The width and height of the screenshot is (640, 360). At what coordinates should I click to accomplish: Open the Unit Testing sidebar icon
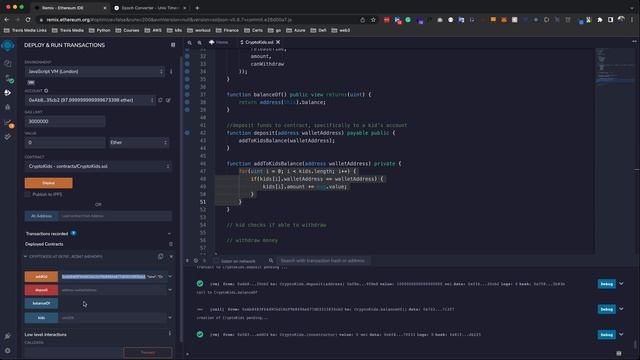[7, 137]
